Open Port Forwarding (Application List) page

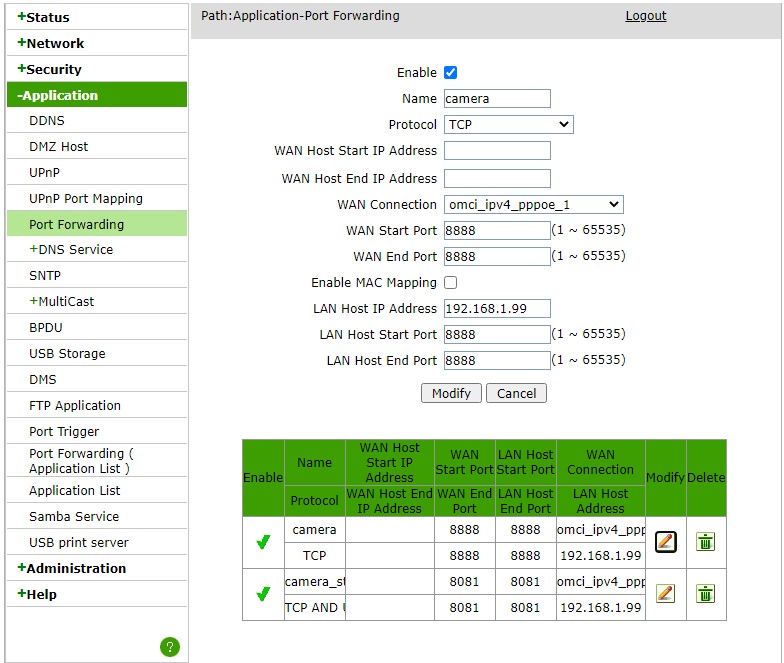pos(97,460)
